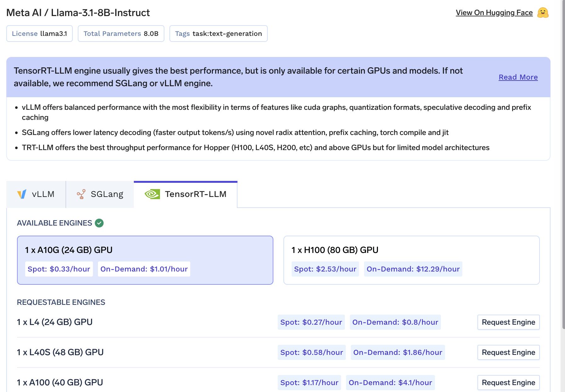
Task: Click the L40S Spot: $0.58/hour price
Action: [312, 352]
